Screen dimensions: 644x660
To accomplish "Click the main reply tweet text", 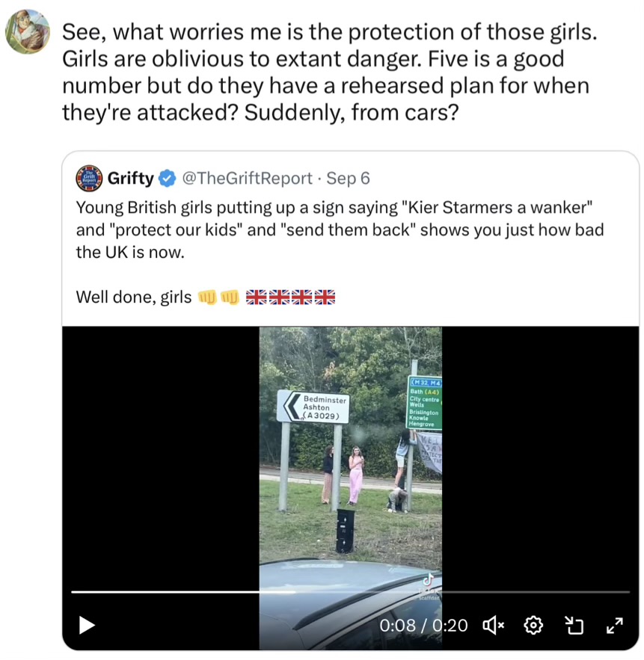I will click(329, 72).
